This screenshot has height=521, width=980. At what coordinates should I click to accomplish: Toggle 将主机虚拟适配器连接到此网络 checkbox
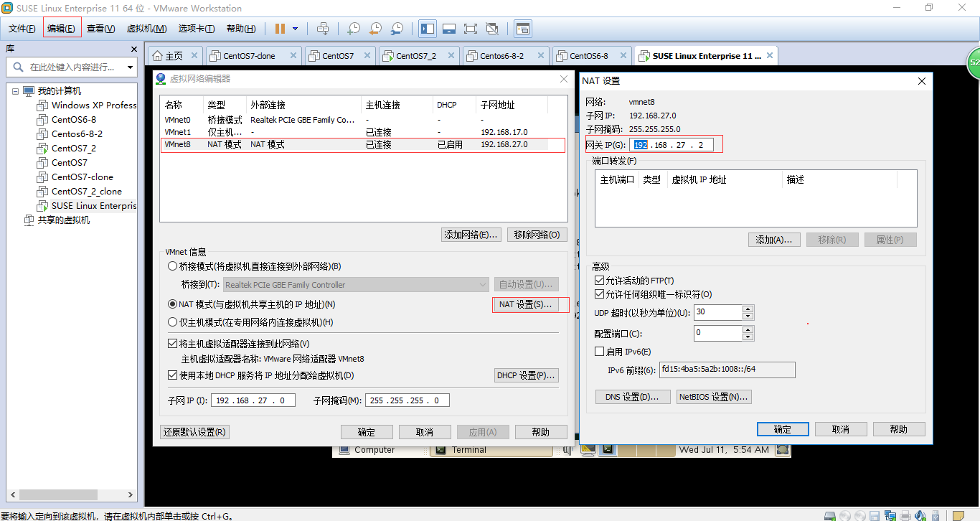[172, 344]
